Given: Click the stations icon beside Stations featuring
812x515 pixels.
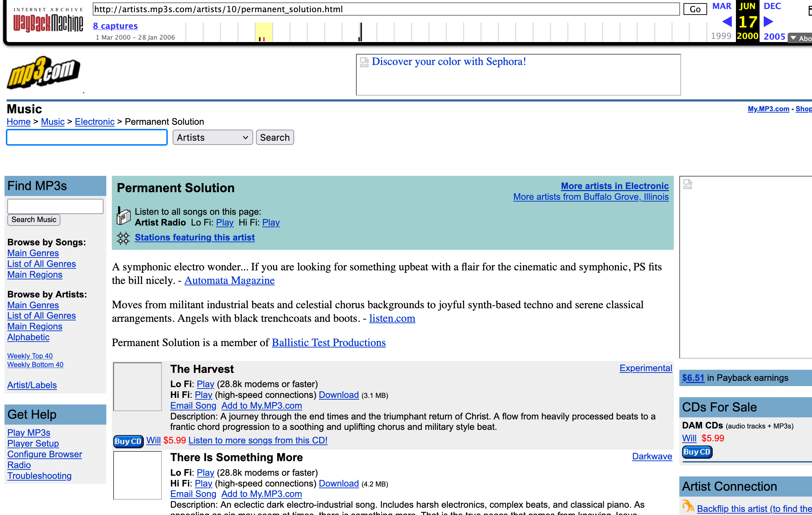Looking at the screenshot, I should (123, 238).
